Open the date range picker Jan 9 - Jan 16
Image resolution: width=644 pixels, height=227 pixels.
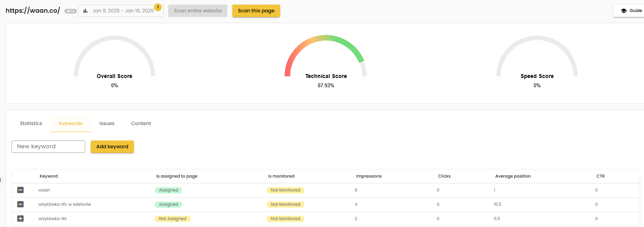pos(121,11)
